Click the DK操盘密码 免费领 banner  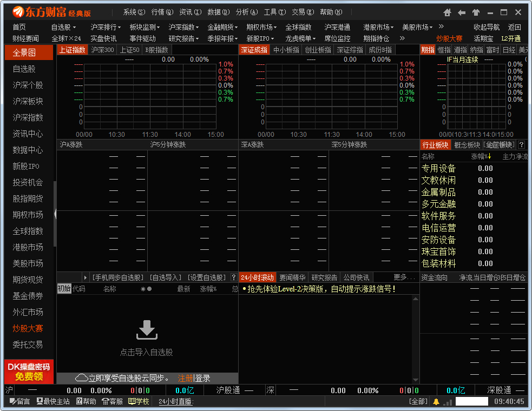click(x=29, y=372)
